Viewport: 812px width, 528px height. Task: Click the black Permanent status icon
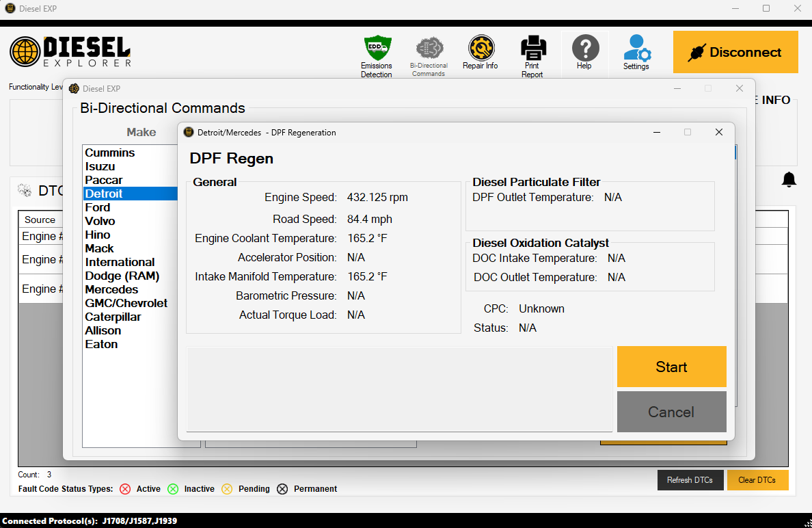coord(282,489)
